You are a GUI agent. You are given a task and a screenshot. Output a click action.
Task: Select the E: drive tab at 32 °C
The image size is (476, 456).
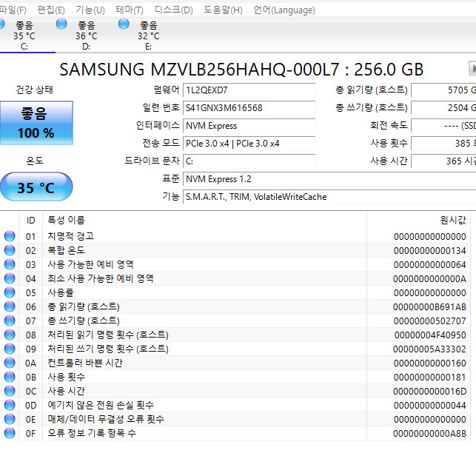(x=149, y=36)
